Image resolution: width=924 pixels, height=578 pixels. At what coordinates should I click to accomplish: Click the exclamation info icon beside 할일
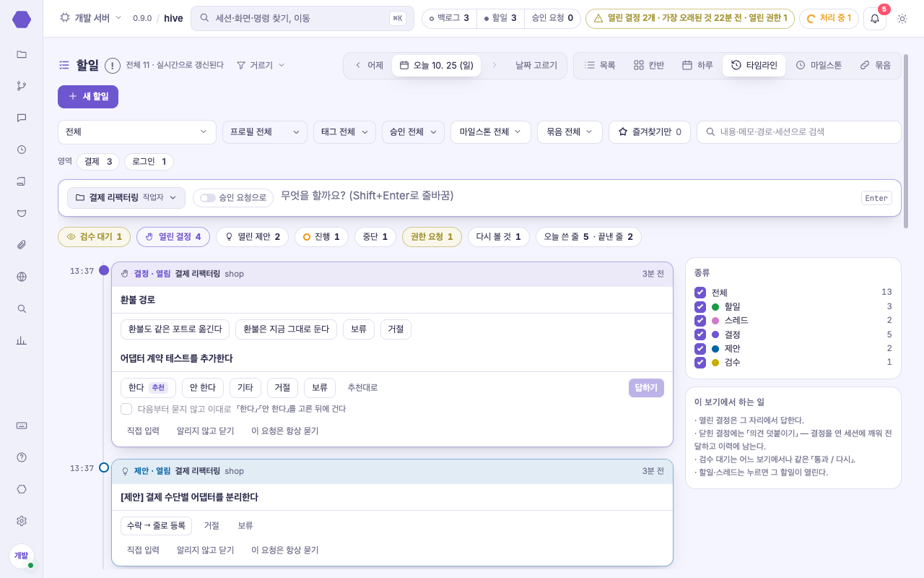[x=113, y=66]
